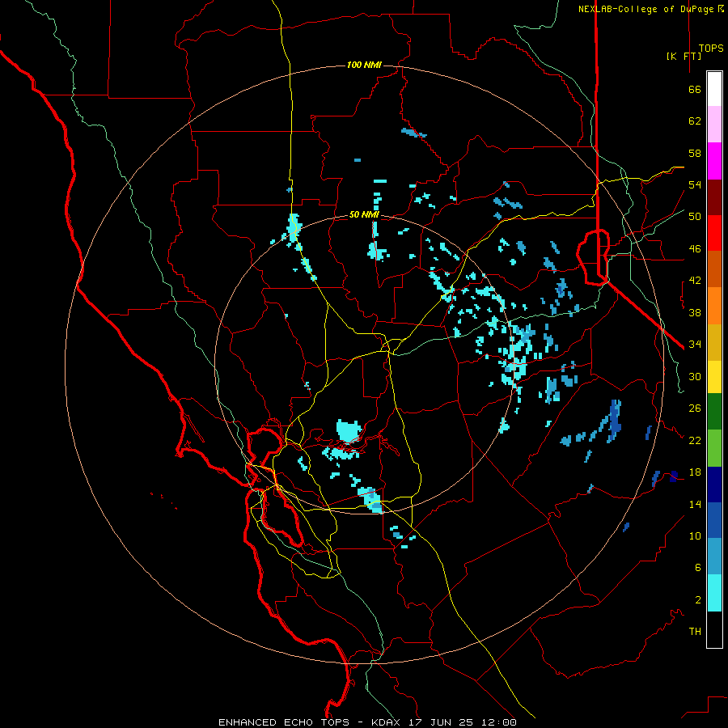The height and width of the screenshot is (728, 728).
Task: Select the 18 legend value
Action: [695, 472]
